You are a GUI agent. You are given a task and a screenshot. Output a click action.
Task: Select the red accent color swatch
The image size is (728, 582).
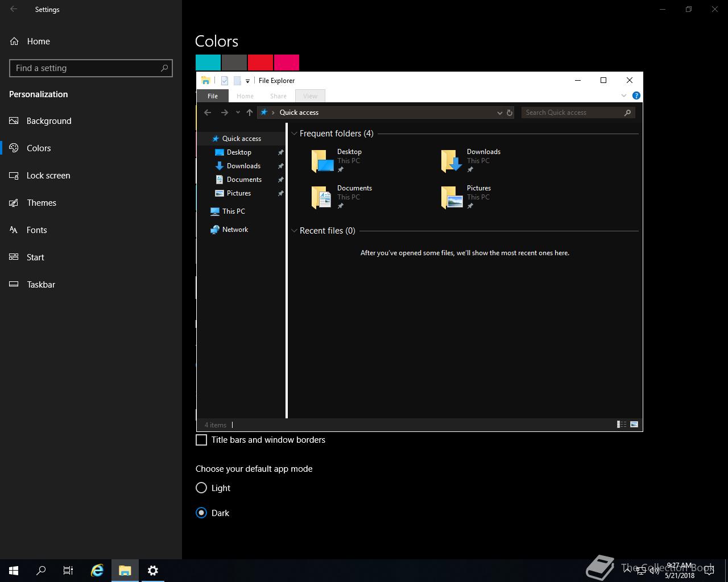[260, 63]
